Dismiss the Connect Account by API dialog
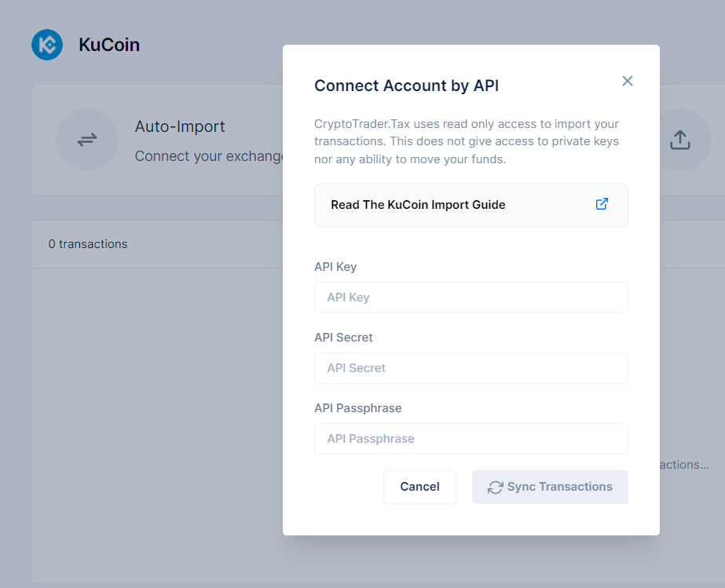The image size is (725, 588). click(x=627, y=81)
